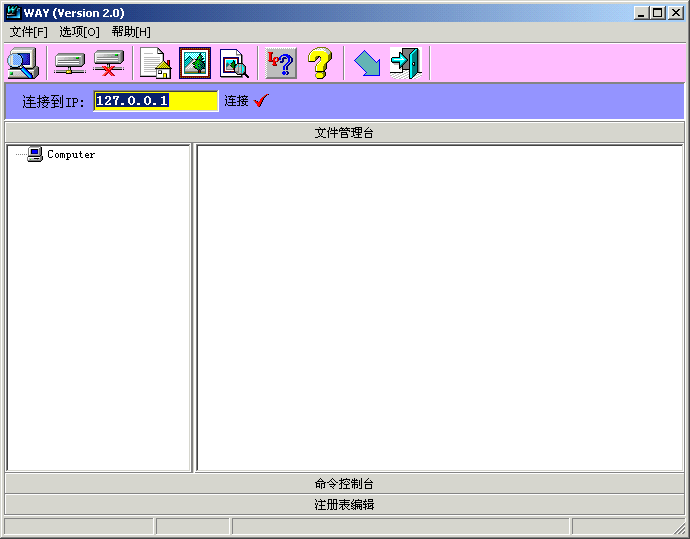This screenshot has width=690, height=539.
Task: Click the document with house icon
Action: tap(155, 63)
